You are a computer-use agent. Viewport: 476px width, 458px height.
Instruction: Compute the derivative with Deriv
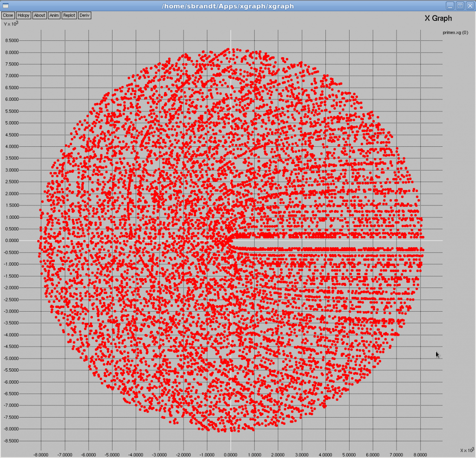click(x=84, y=15)
